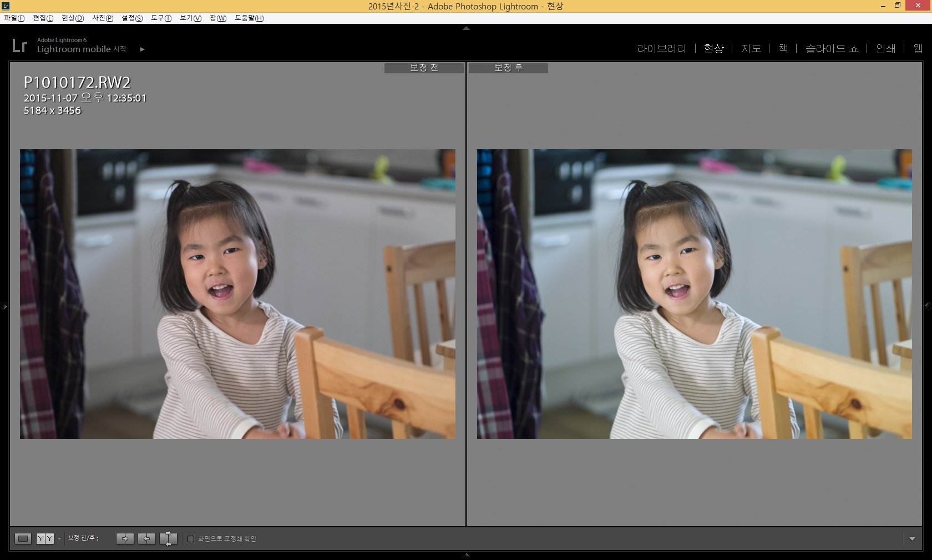Screen dimensions: 932x560
Task: Click the Lr logo in identity plate
Action: 19,45
